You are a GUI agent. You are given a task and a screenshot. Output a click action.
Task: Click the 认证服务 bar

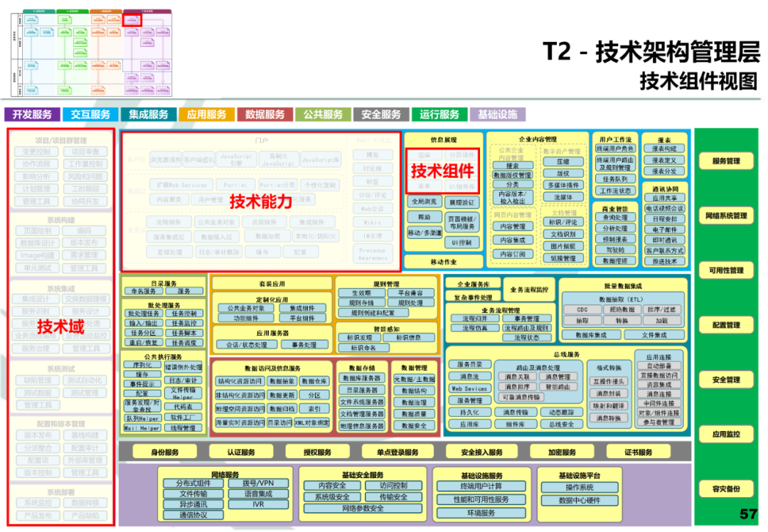pyautogui.click(x=241, y=450)
